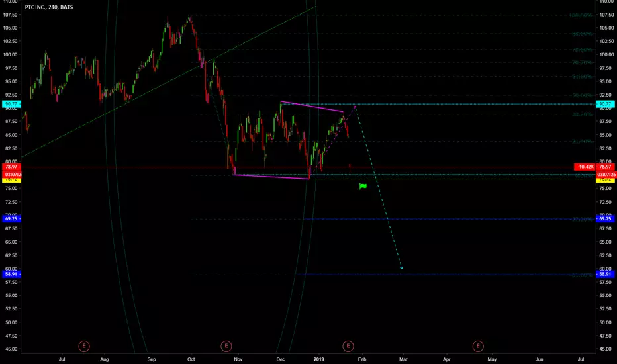
Task: Click the red '-10.42%' price change label
Action: (x=585, y=167)
